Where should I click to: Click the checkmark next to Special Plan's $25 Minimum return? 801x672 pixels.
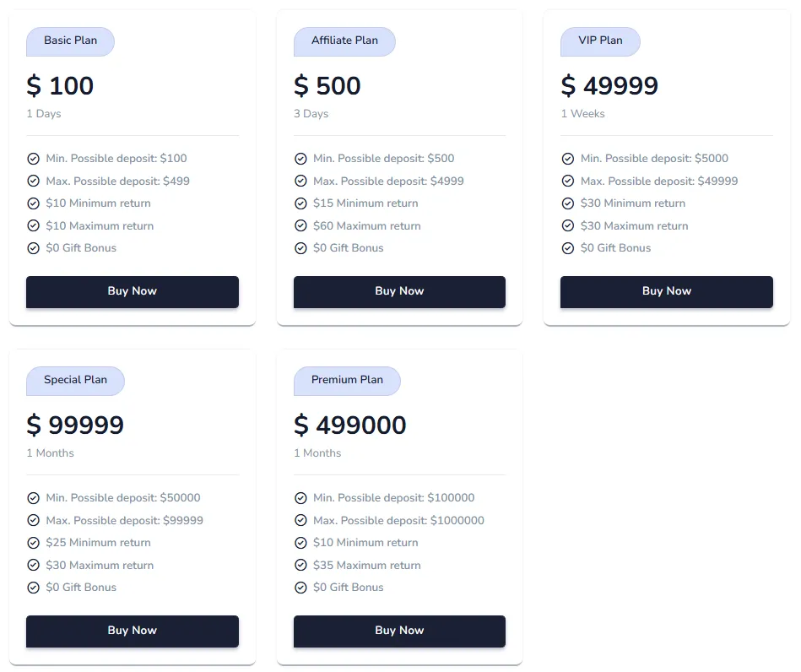(34, 542)
